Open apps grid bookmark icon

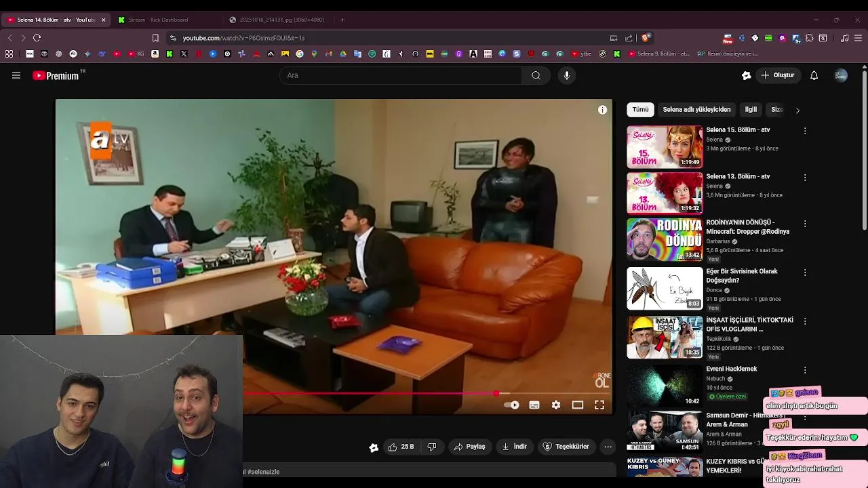tap(9, 54)
